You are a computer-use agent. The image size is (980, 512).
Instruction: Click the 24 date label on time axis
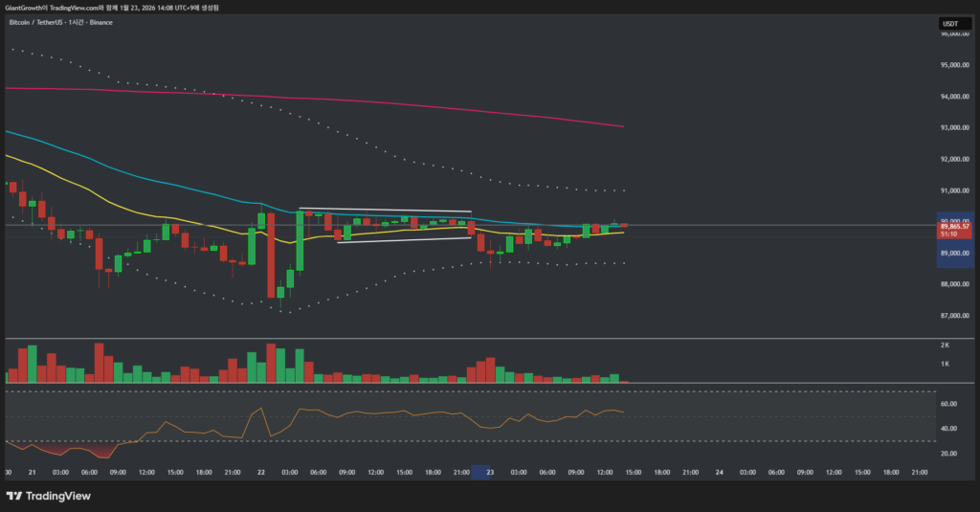[720, 472]
